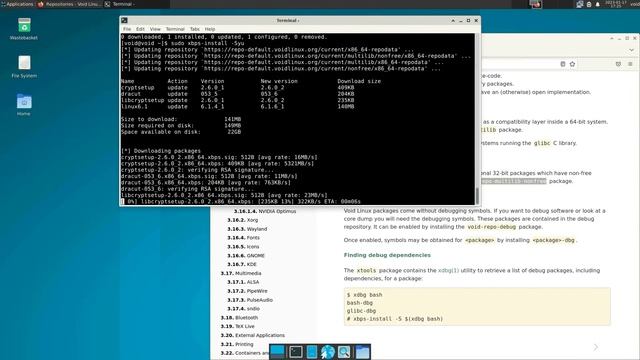Open the Terminal Help menu

point(210,29)
